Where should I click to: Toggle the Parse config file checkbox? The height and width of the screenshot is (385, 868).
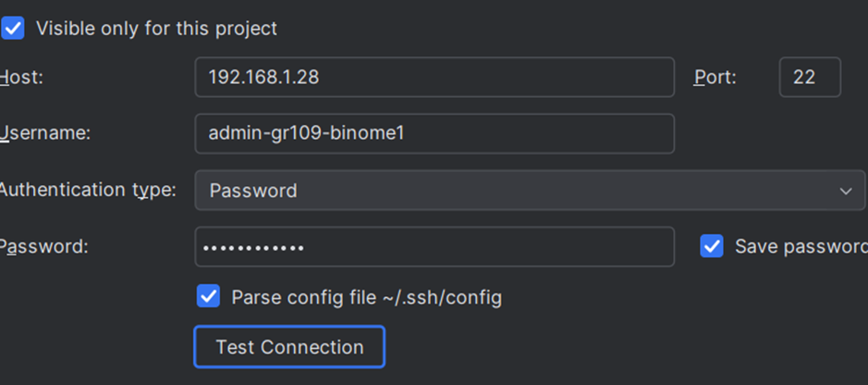pos(209,297)
